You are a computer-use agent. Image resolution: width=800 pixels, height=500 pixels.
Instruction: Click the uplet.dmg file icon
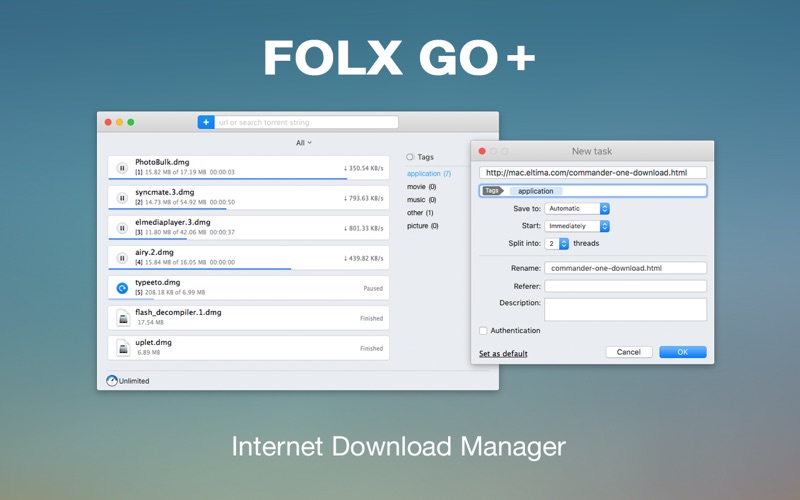pos(123,348)
